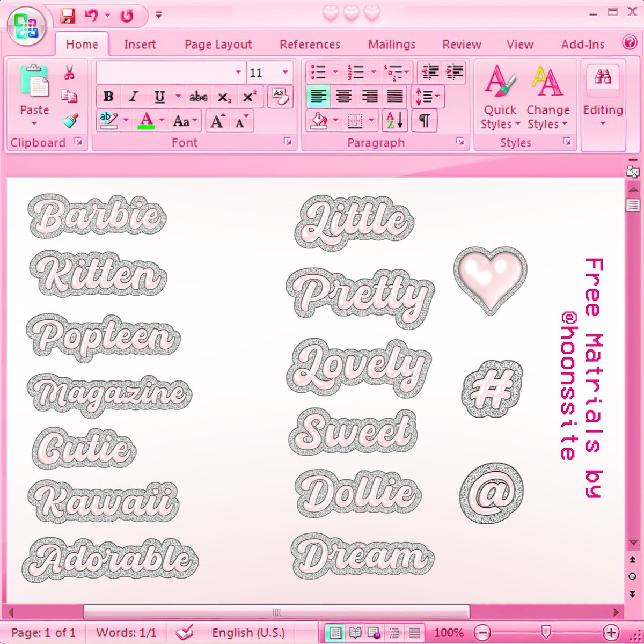Image resolution: width=644 pixels, height=644 pixels.
Task: Go to the References tab
Action: (310, 45)
